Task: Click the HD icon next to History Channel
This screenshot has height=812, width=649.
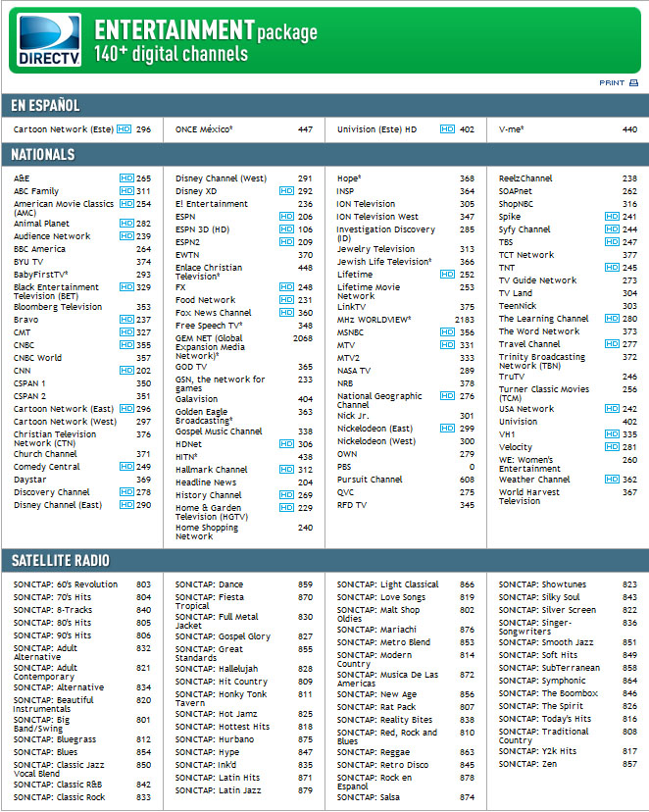Action: pos(286,495)
